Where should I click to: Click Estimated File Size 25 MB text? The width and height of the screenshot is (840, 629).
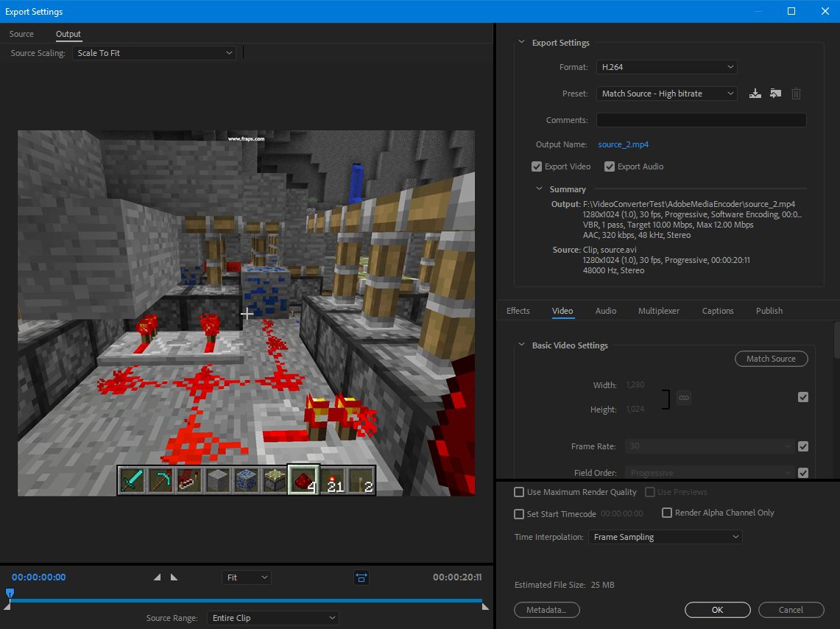click(x=564, y=585)
